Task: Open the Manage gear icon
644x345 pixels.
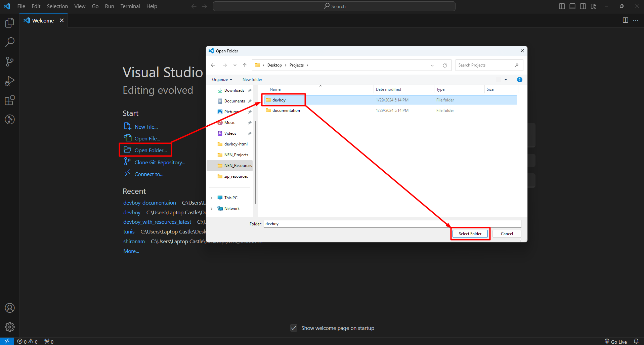Action: click(10, 327)
